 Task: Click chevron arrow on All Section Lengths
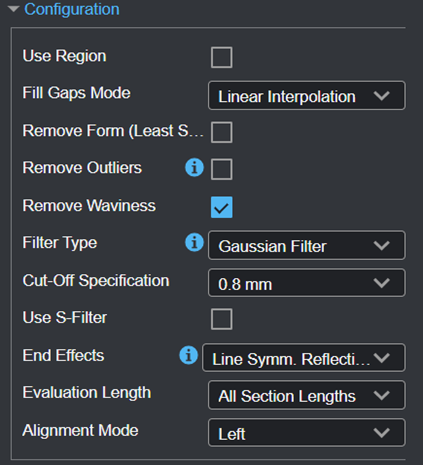pyautogui.click(x=382, y=396)
